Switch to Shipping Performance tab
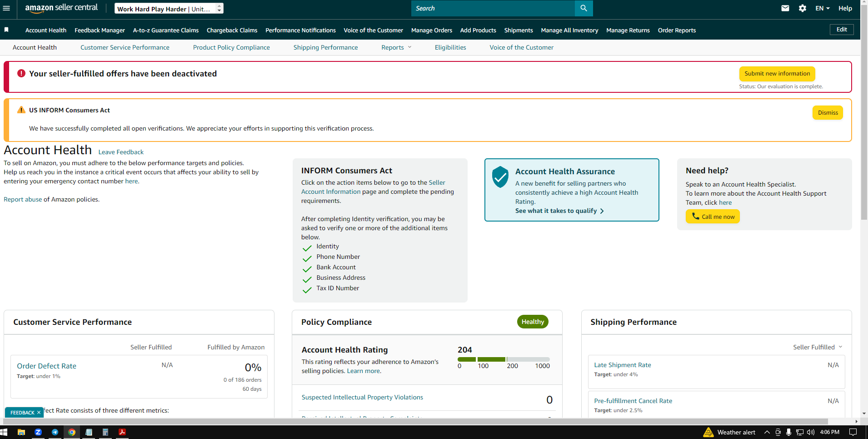 [325, 47]
